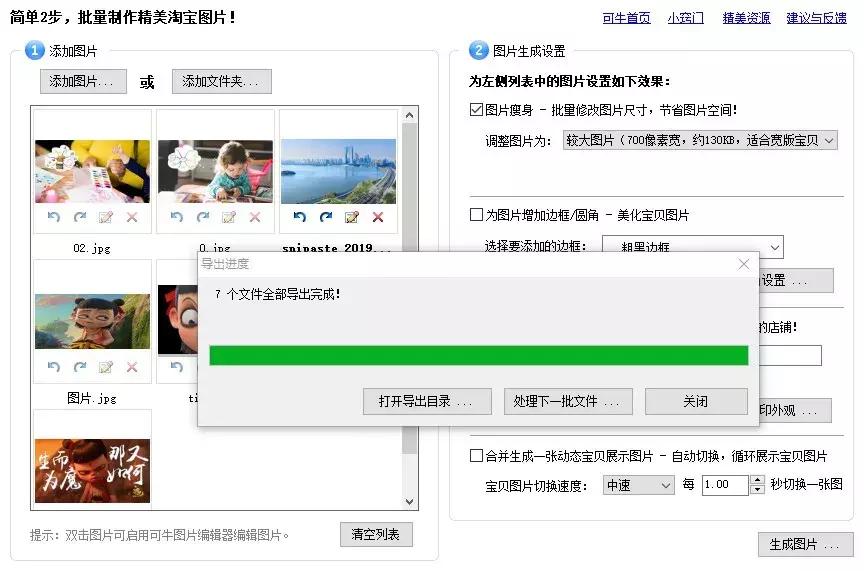Select the 生而为魔 poster thumbnail
The image size is (864, 571).
click(x=93, y=471)
